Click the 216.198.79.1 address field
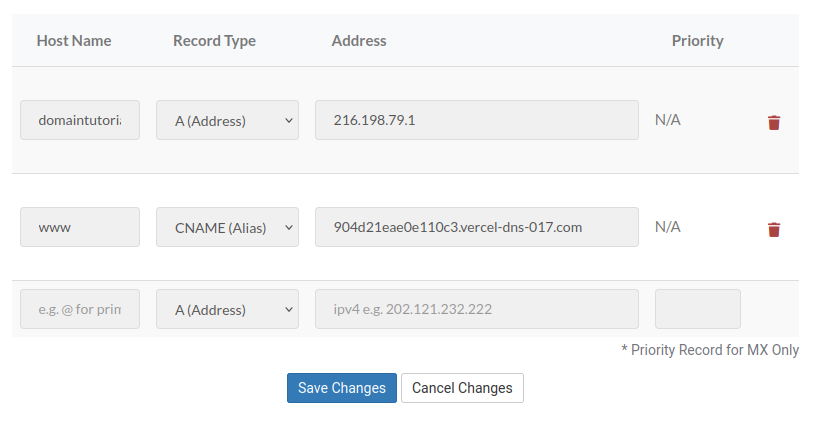The image size is (820, 423). click(x=476, y=120)
